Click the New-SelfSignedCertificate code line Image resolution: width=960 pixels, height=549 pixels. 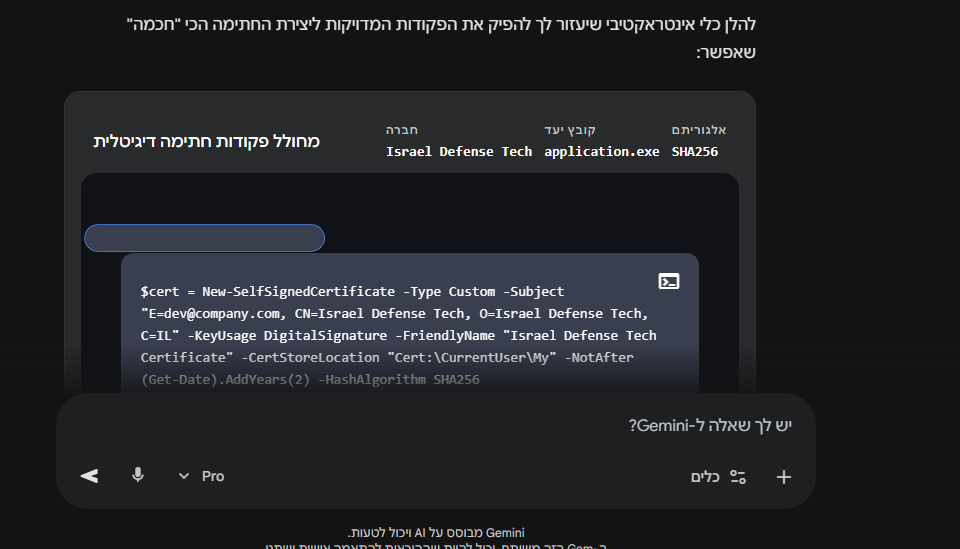[352, 291]
